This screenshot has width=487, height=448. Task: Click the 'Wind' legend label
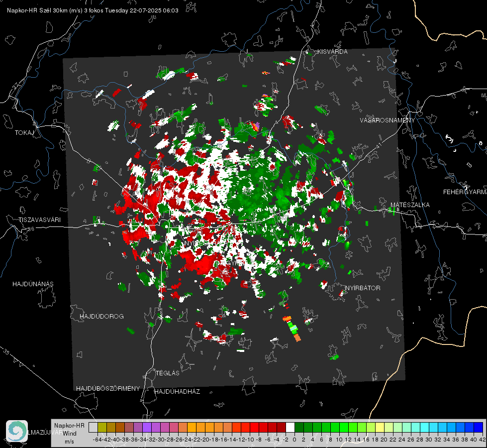click(x=70, y=434)
